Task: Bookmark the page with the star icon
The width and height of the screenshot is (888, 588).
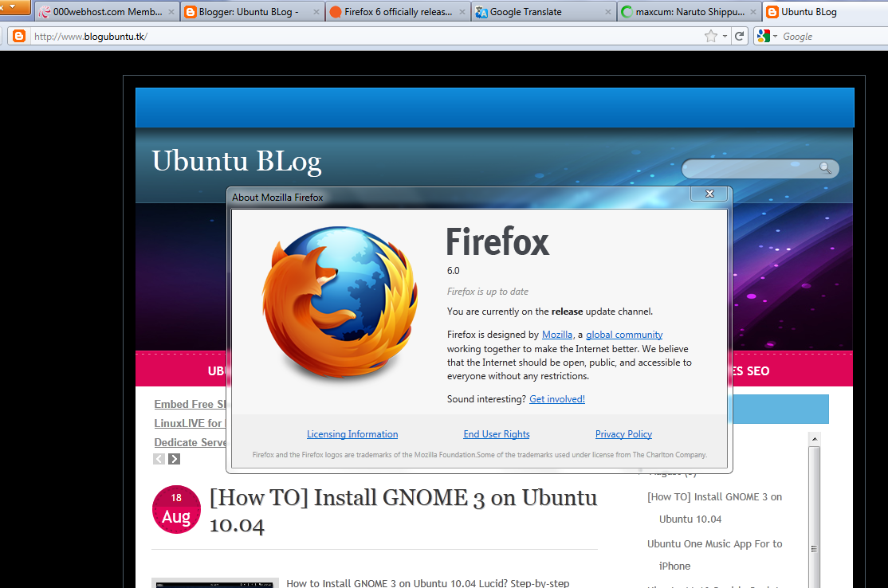Action: click(711, 36)
